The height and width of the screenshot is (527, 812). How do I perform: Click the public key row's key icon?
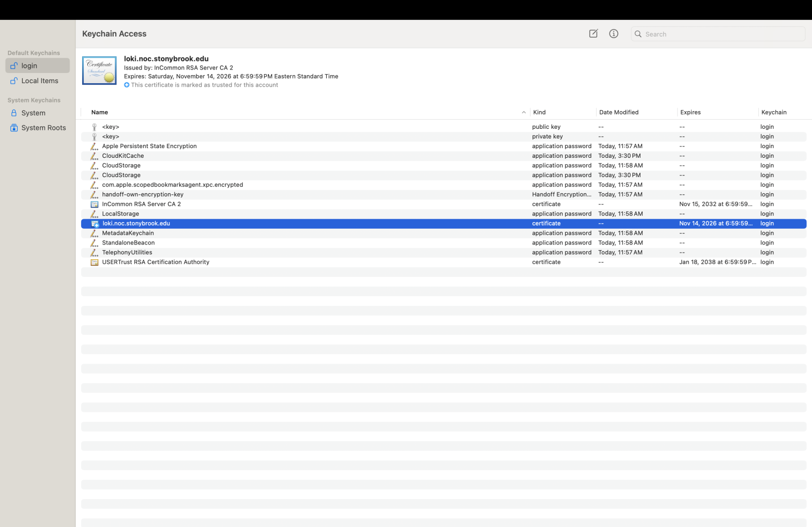[x=94, y=127]
